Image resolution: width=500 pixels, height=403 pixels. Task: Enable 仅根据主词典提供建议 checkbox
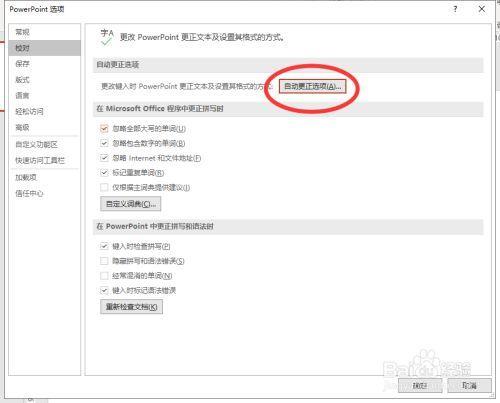pyautogui.click(x=104, y=187)
